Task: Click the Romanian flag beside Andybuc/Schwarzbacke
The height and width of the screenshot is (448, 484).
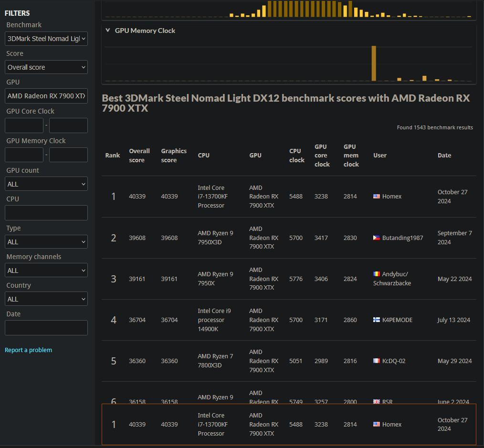Action: coord(377,274)
